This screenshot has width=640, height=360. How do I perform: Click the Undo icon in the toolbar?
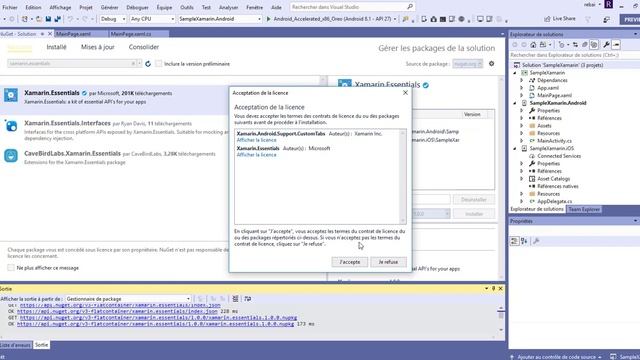click(x=70, y=19)
